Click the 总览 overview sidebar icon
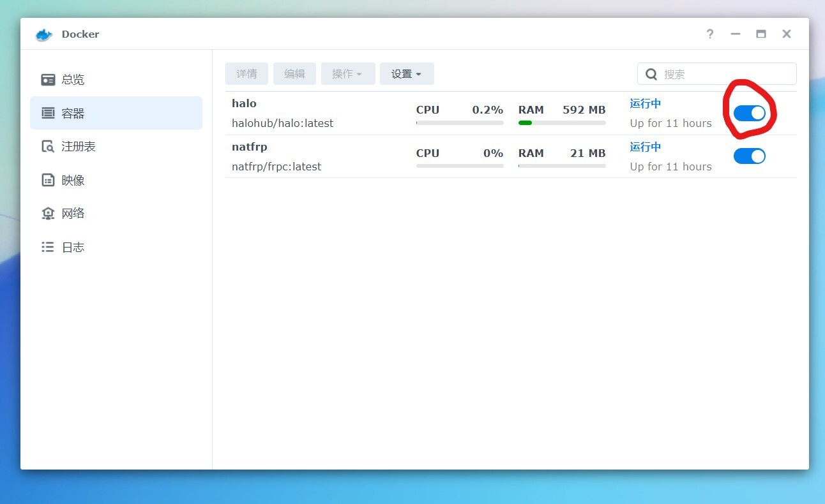Image resolution: width=825 pixels, height=504 pixels. click(48, 80)
